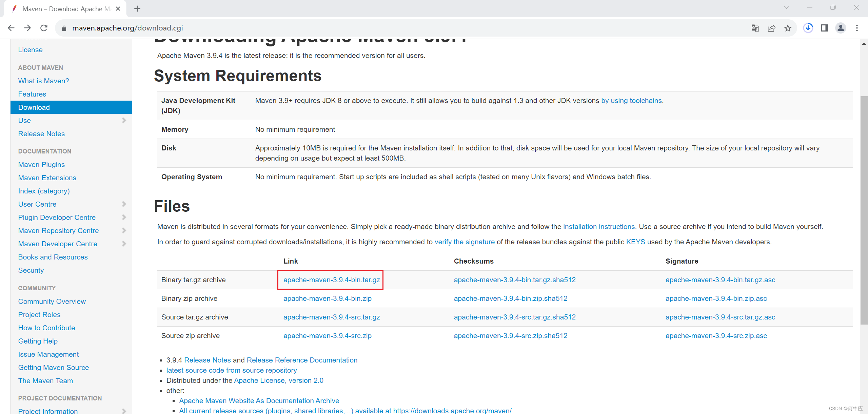Download apache-maven-3.9.4-src.zip
This screenshot has height=414, width=868.
pos(328,336)
